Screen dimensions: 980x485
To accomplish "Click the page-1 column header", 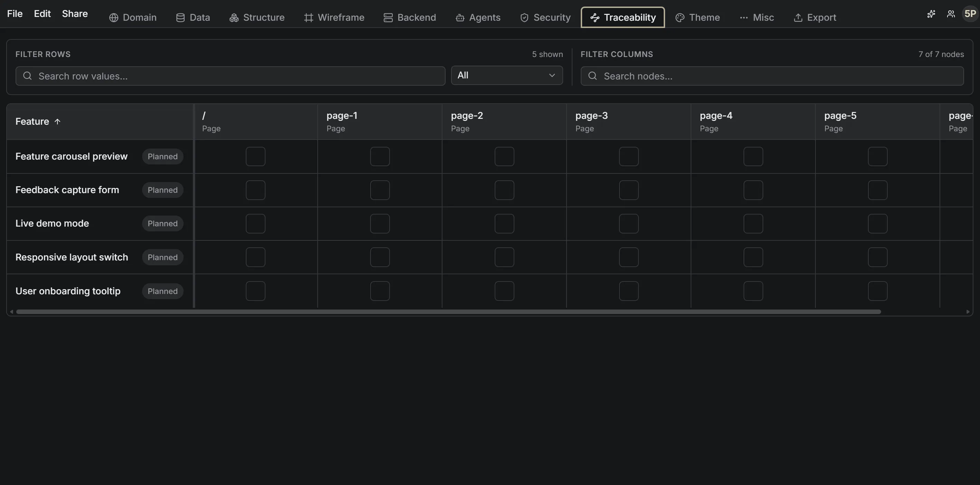I will point(380,122).
